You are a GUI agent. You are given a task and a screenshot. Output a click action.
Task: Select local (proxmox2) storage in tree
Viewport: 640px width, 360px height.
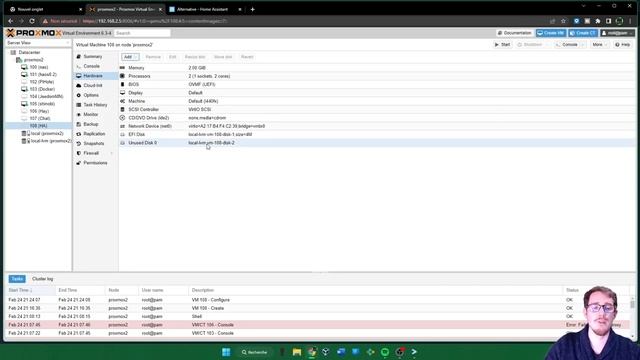point(47,133)
